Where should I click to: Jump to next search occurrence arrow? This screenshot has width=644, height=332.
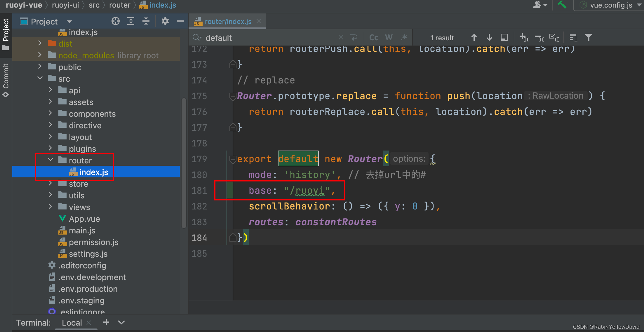click(x=489, y=38)
